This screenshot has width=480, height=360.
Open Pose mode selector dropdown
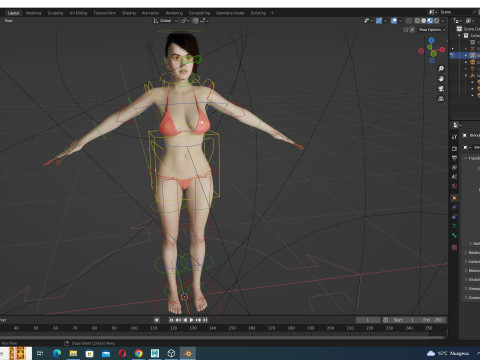[x=9, y=21]
